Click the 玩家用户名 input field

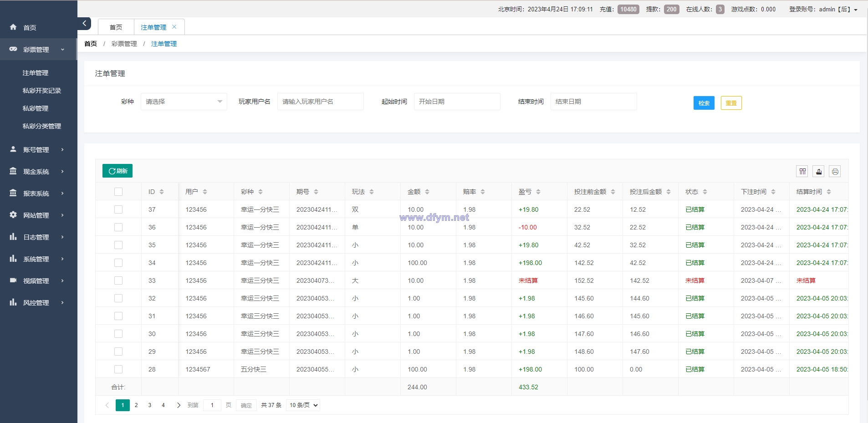321,102
